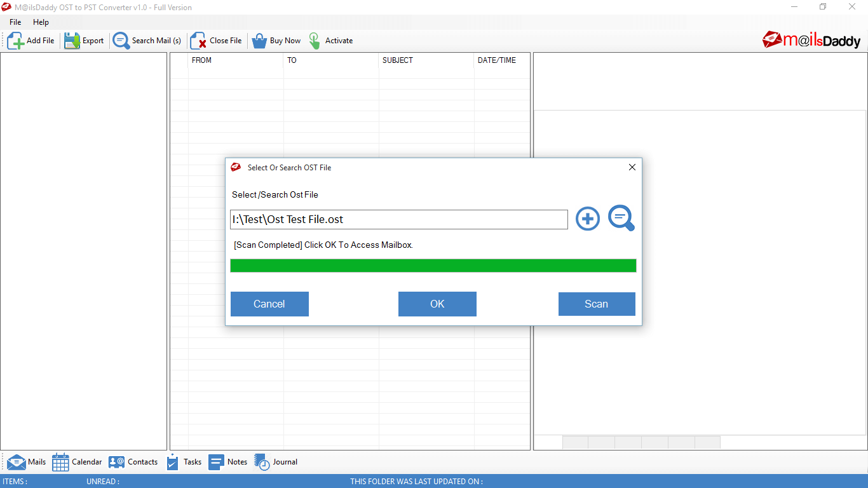Viewport: 868px width, 488px height.
Task: Click the UNREAD status bar entry
Action: tap(103, 482)
